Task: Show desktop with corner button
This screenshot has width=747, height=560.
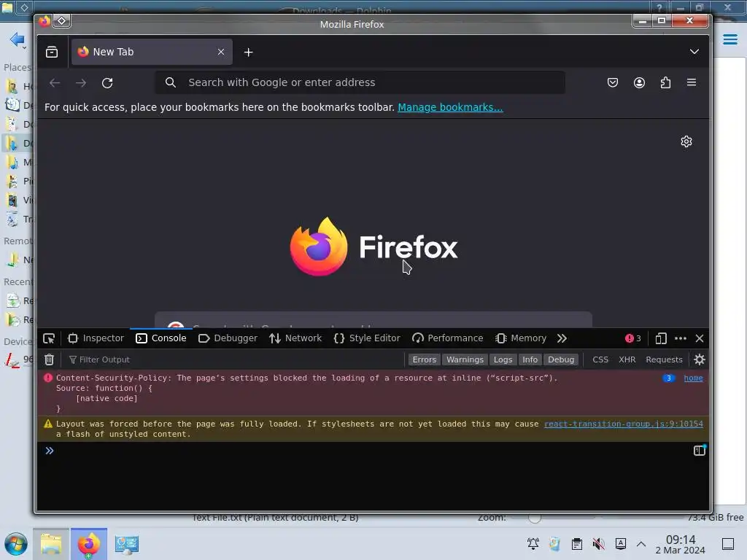Action: tap(728, 544)
